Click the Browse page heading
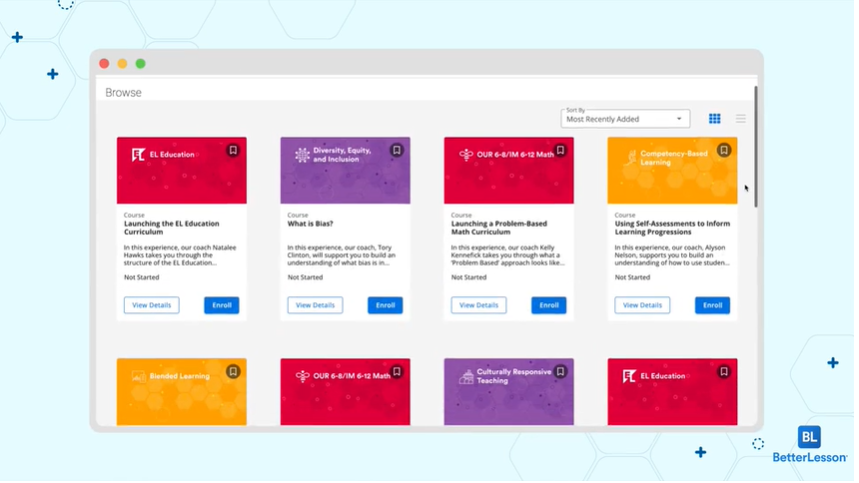Screen dimensions: 859x483 click(124, 93)
